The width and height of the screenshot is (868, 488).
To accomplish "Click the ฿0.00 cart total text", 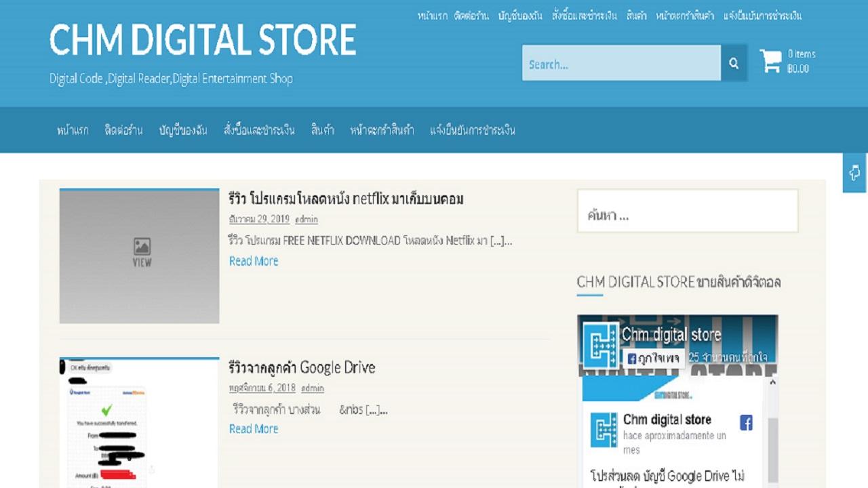I will pos(798,68).
